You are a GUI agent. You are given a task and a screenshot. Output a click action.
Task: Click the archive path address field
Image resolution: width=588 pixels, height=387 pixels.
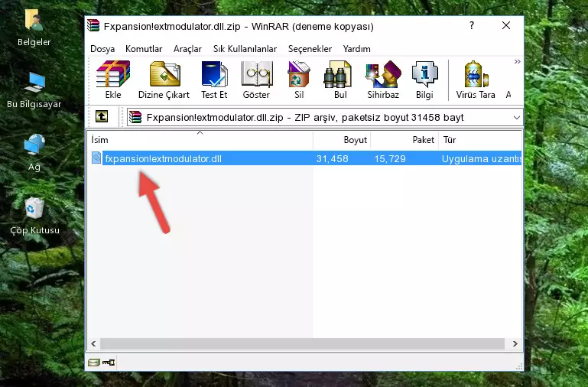tap(325, 117)
